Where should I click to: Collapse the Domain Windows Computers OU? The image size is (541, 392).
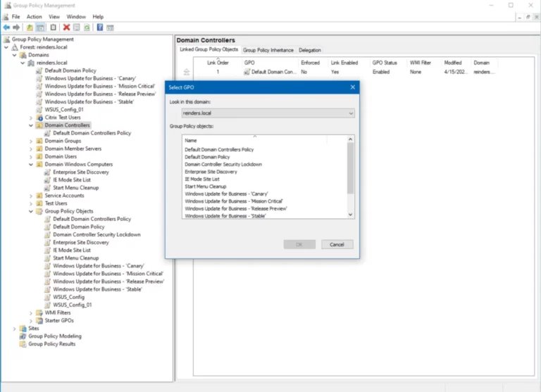[31, 165]
